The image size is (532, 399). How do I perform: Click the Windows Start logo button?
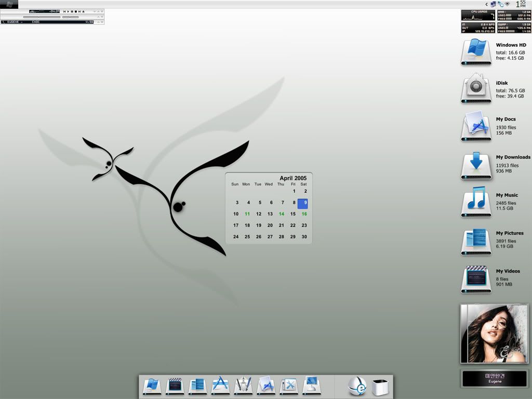(x=9, y=4)
